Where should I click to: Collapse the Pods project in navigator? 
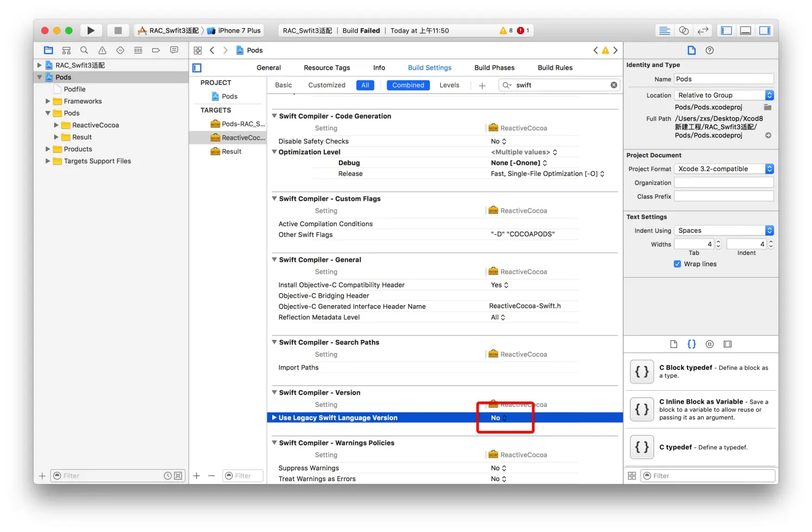click(x=40, y=77)
